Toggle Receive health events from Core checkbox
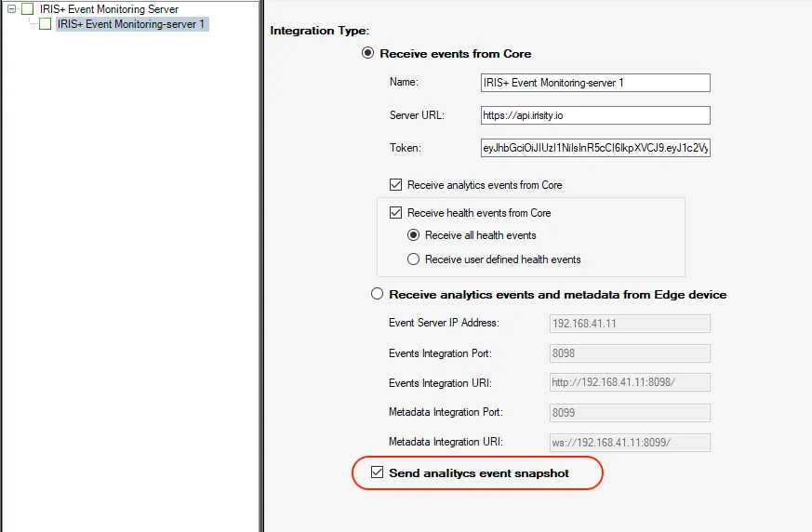Screen dimensions: 812x532 (395, 213)
